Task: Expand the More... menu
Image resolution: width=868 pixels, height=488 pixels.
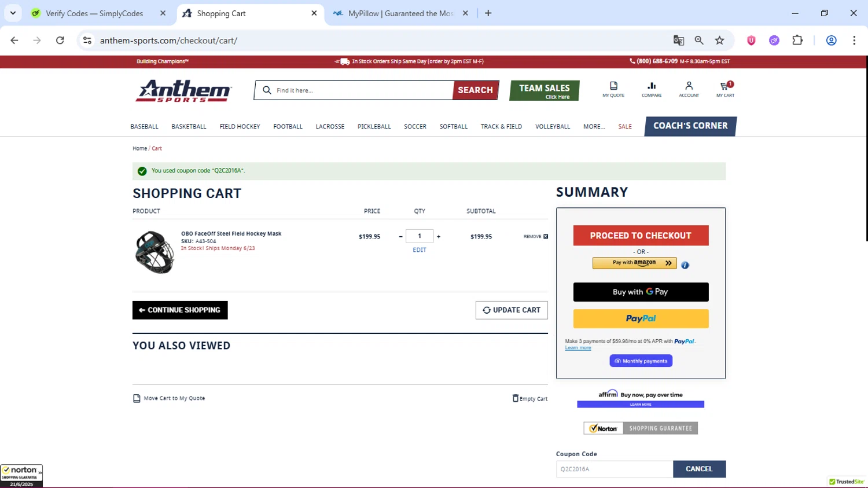Action: point(594,127)
